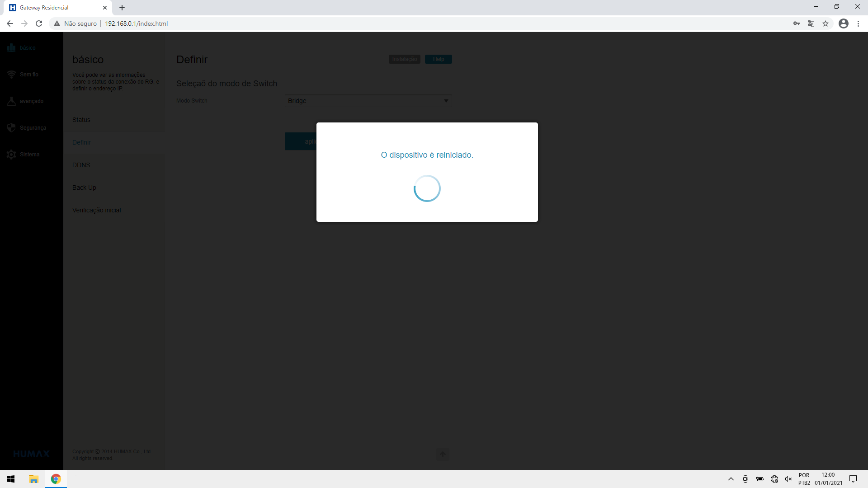Translate this page icon

pyautogui.click(x=811, y=23)
